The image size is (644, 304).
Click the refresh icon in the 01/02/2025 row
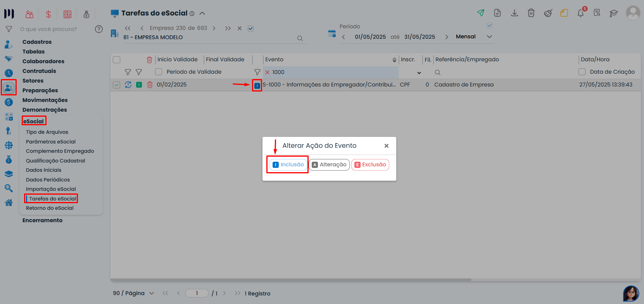click(x=128, y=85)
